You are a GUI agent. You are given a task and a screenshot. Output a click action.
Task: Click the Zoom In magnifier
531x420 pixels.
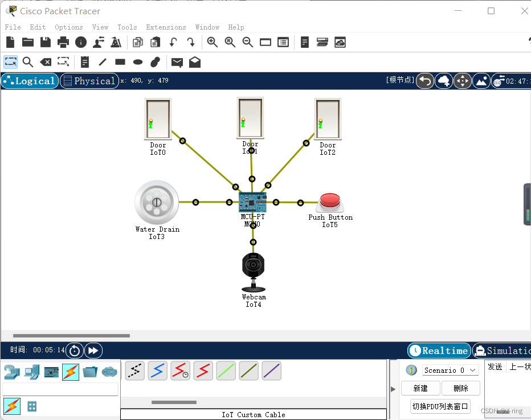(x=213, y=42)
